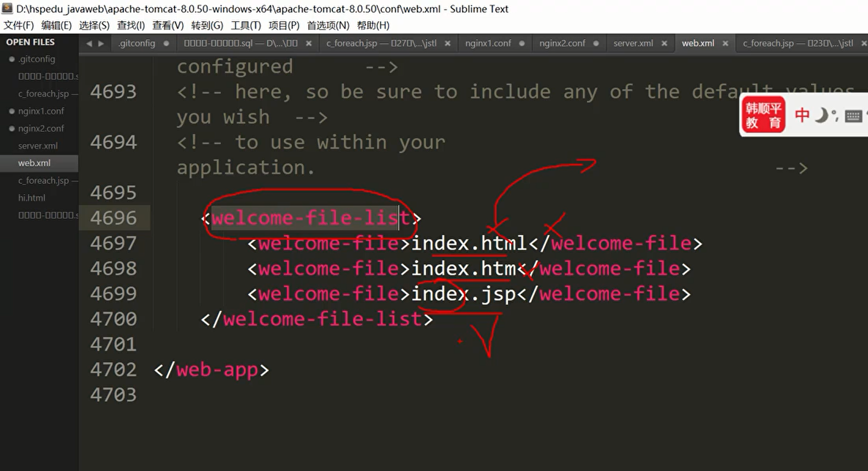Click line number 4693 in gutter
This screenshot has width=868, height=471.
tap(113, 92)
